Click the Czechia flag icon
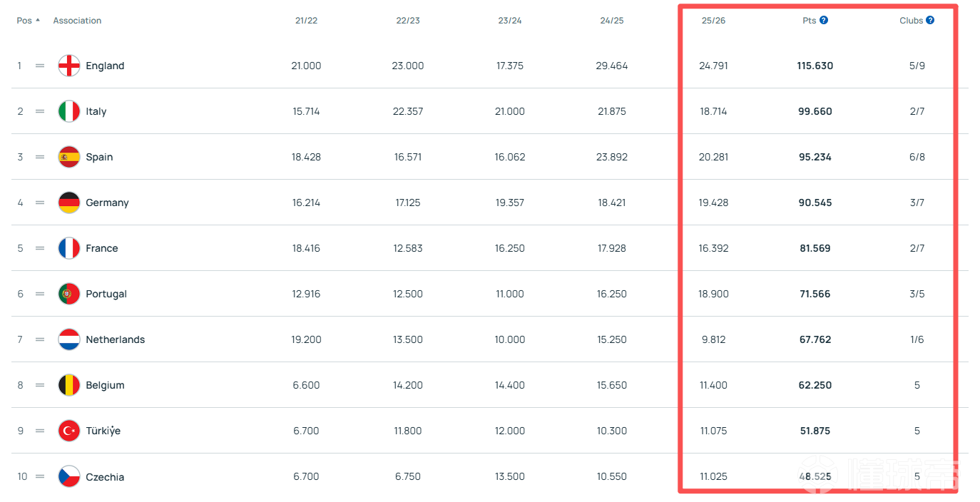Viewport: 980px width, 502px height. click(69, 476)
